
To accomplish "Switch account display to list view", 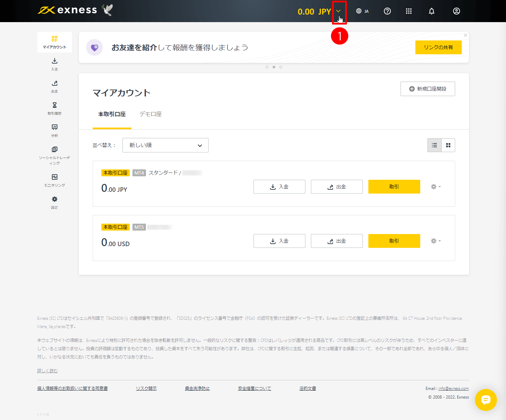I will [x=434, y=145].
